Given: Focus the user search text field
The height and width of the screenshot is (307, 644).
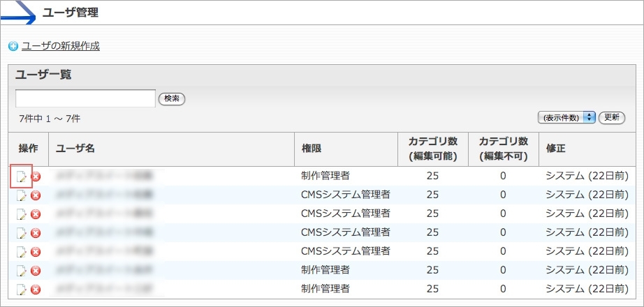Looking at the screenshot, I should point(85,98).
